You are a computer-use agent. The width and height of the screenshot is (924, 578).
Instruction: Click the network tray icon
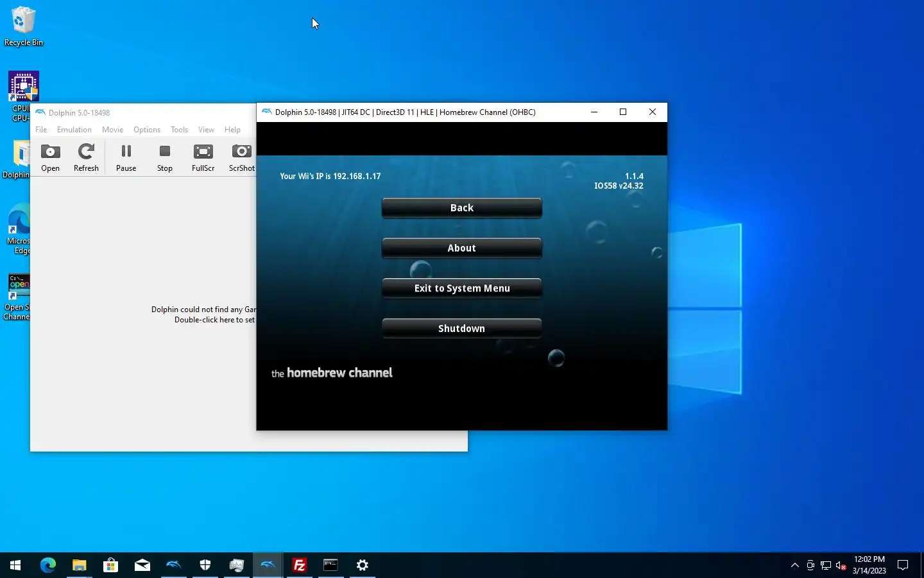[x=826, y=565]
